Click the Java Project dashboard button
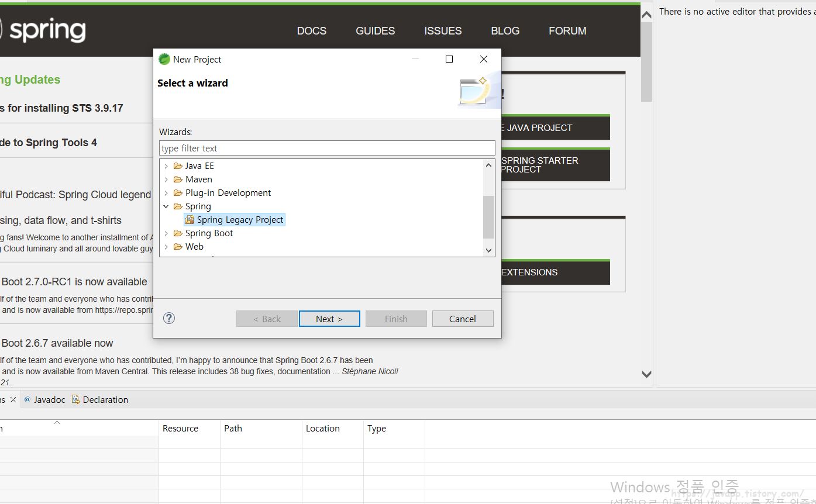 point(556,127)
